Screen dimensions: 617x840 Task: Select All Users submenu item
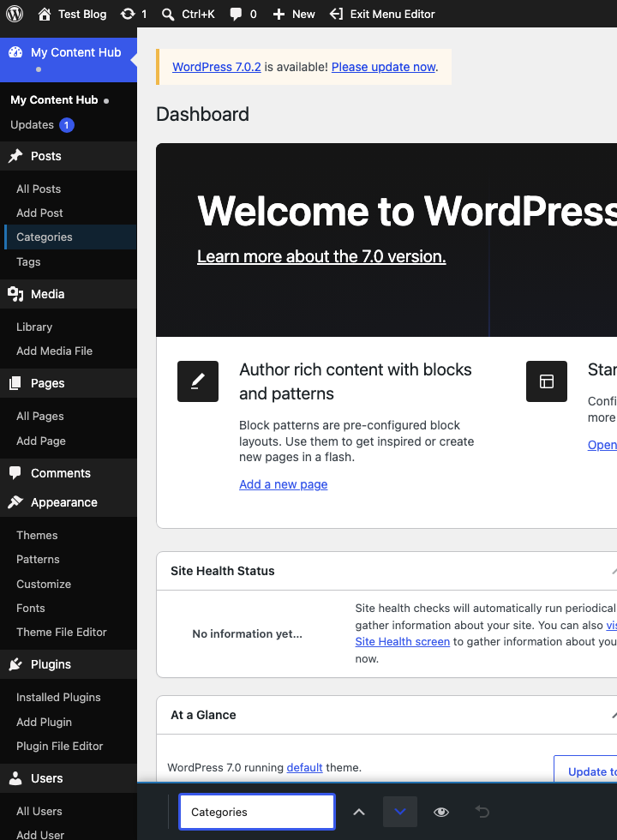[x=39, y=811]
